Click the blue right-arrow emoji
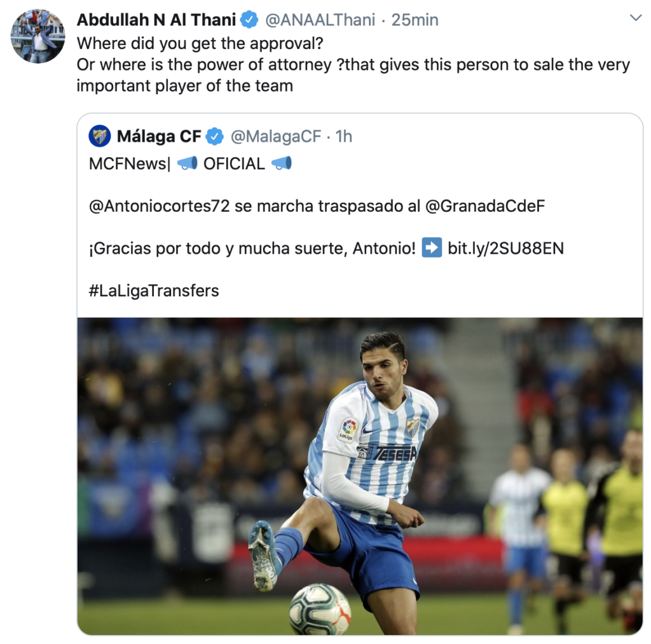The image size is (651, 644). point(432,247)
